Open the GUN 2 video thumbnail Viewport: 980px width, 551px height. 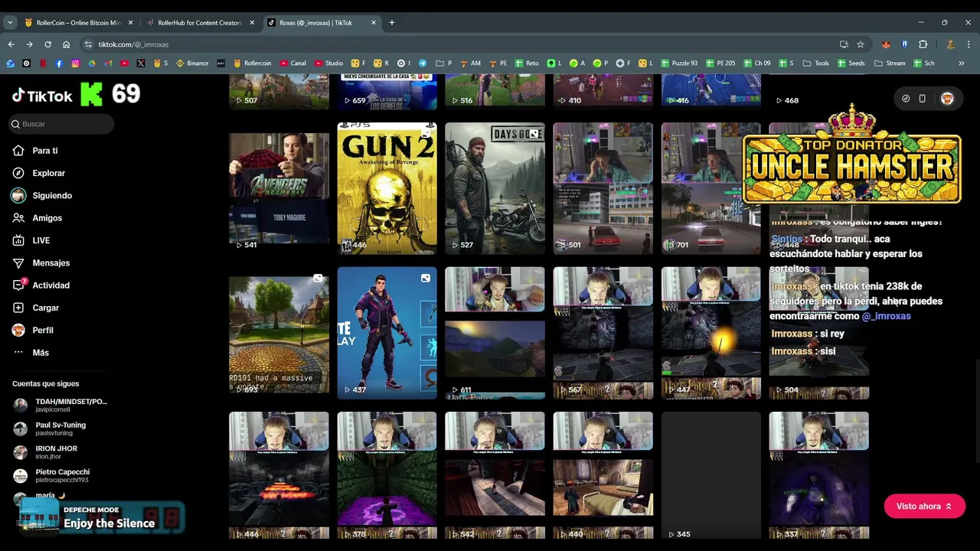click(x=387, y=188)
